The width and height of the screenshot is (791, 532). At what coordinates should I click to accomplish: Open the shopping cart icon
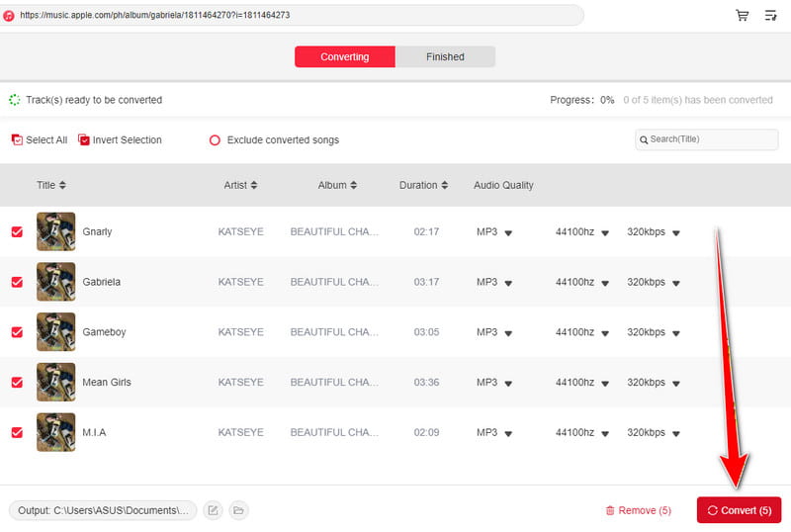(x=743, y=16)
